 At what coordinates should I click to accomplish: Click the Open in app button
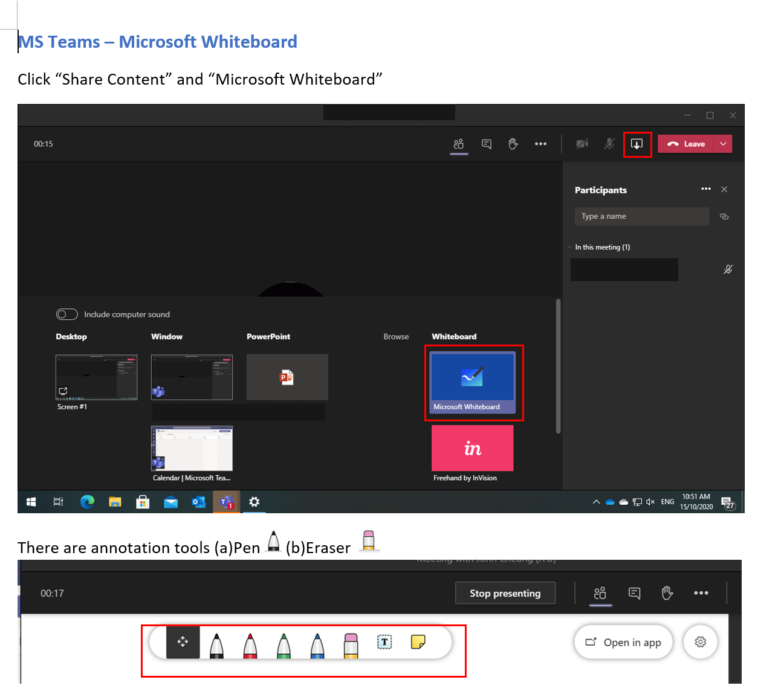pos(623,642)
